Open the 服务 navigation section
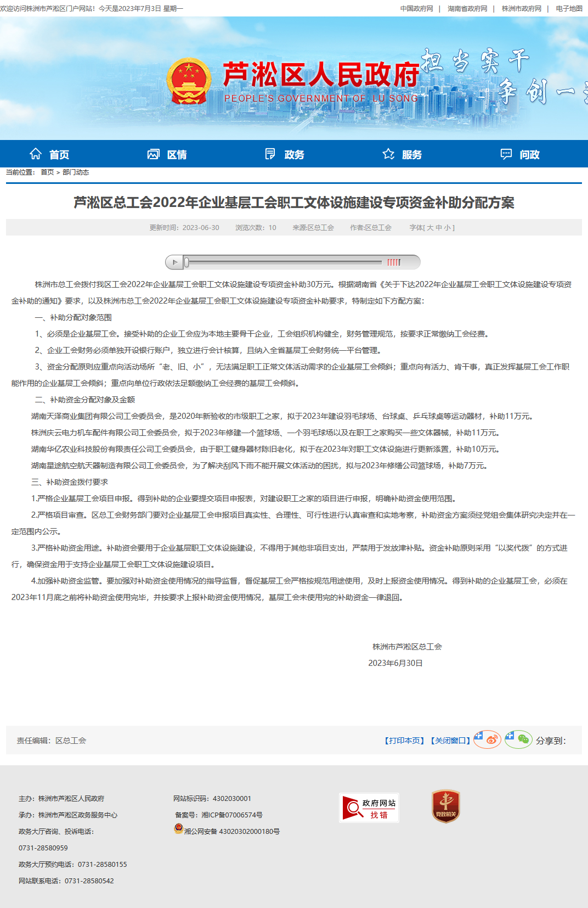 point(402,154)
